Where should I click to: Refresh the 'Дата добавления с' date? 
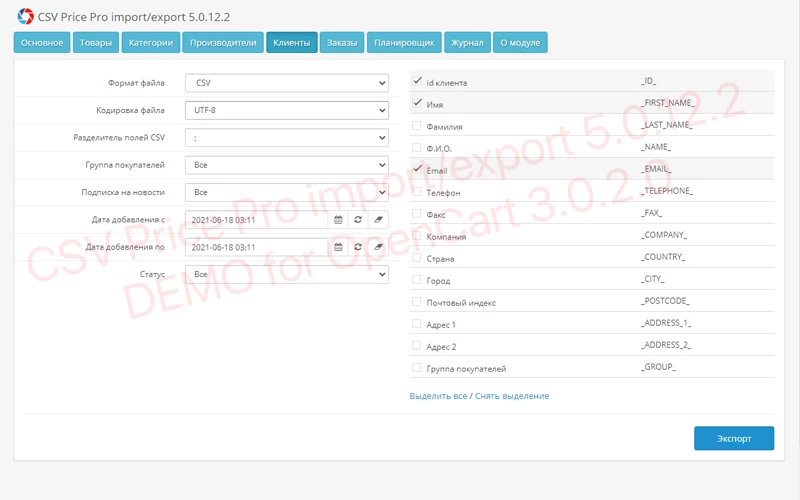tap(358, 219)
